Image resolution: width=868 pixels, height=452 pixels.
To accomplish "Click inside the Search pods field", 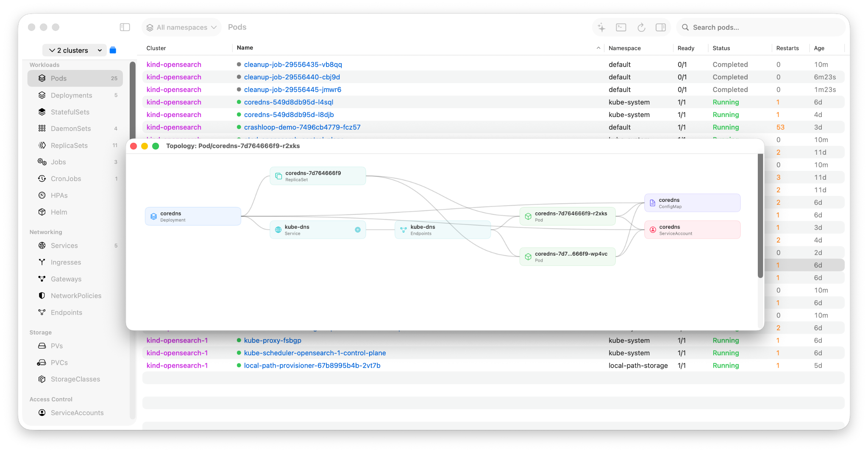I will point(759,27).
